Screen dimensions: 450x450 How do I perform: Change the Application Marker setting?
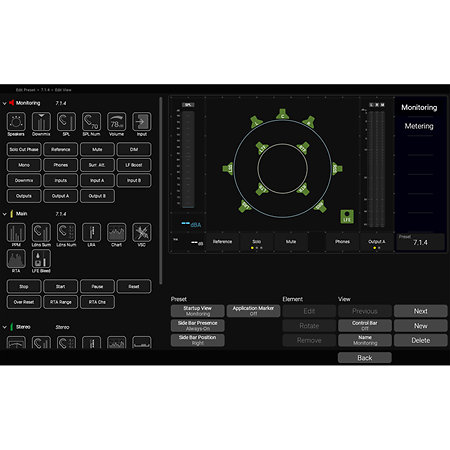click(253, 311)
